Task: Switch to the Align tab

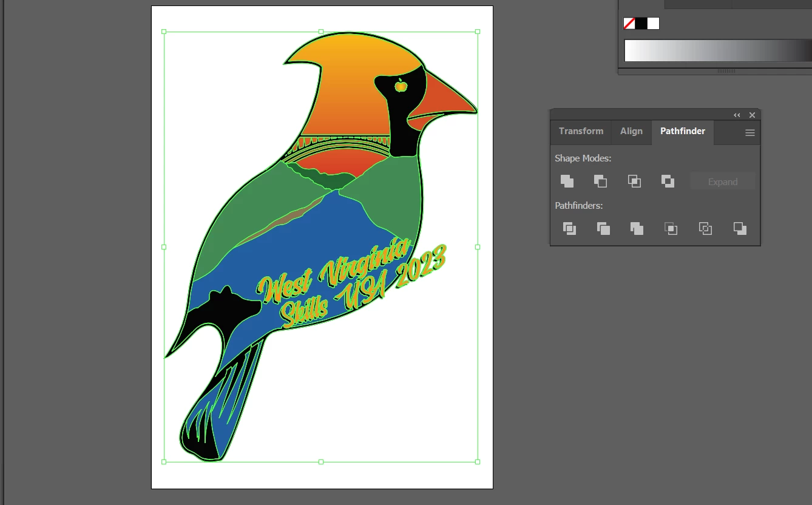Action: (x=631, y=131)
